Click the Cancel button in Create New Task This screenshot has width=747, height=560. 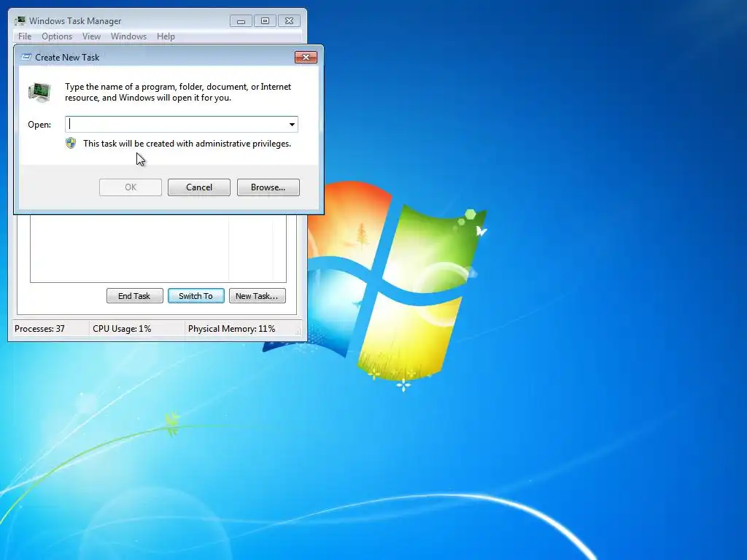tap(199, 187)
